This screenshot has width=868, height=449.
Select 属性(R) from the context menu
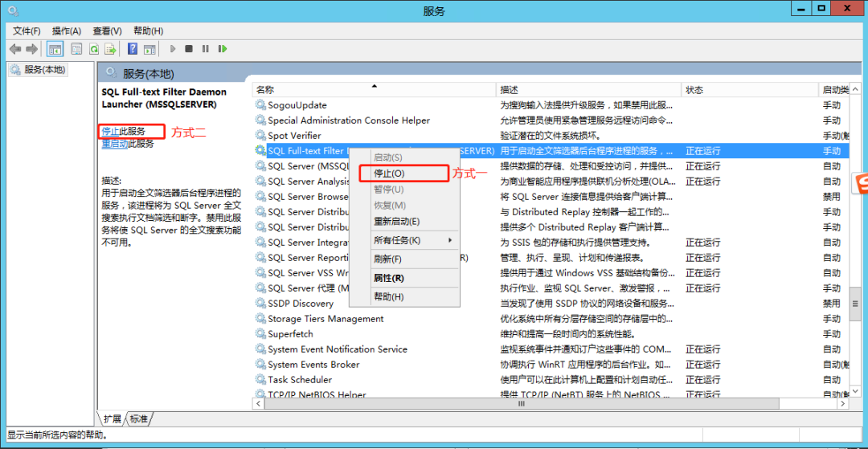coord(389,278)
